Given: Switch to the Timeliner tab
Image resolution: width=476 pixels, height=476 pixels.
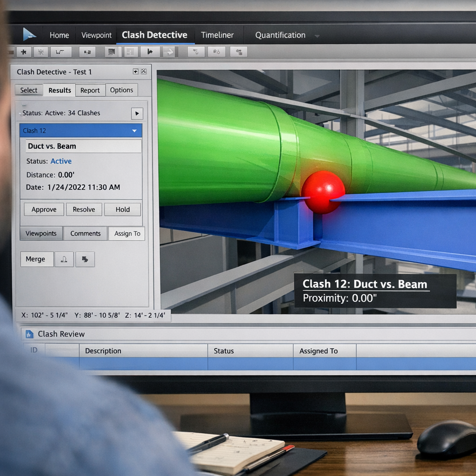Looking at the screenshot, I should [218, 35].
